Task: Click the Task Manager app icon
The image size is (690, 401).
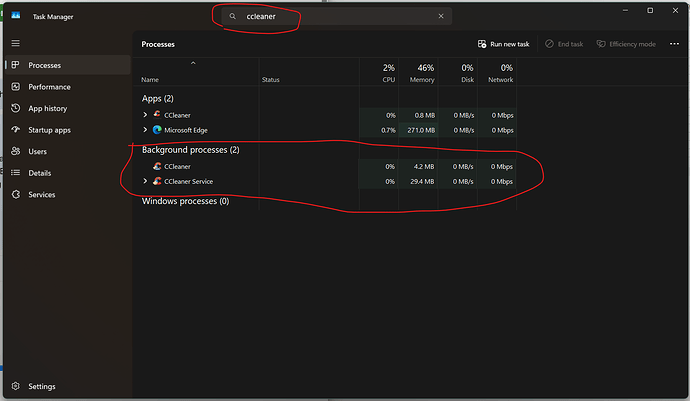Action: click(16, 16)
